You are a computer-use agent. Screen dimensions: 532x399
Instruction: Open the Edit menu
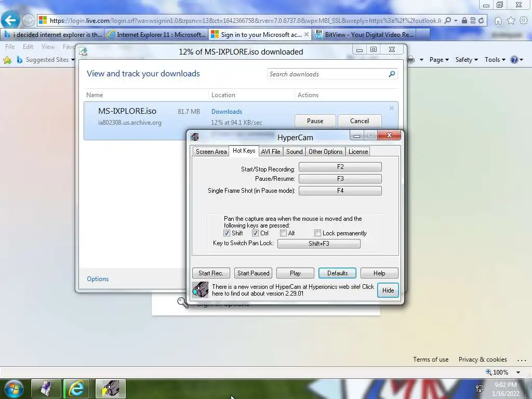[x=28, y=47]
